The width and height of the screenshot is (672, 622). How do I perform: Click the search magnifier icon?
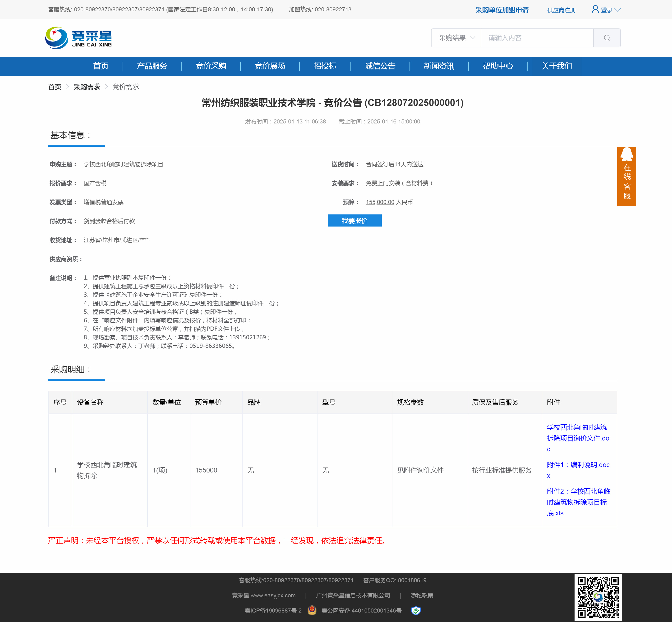[607, 38]
